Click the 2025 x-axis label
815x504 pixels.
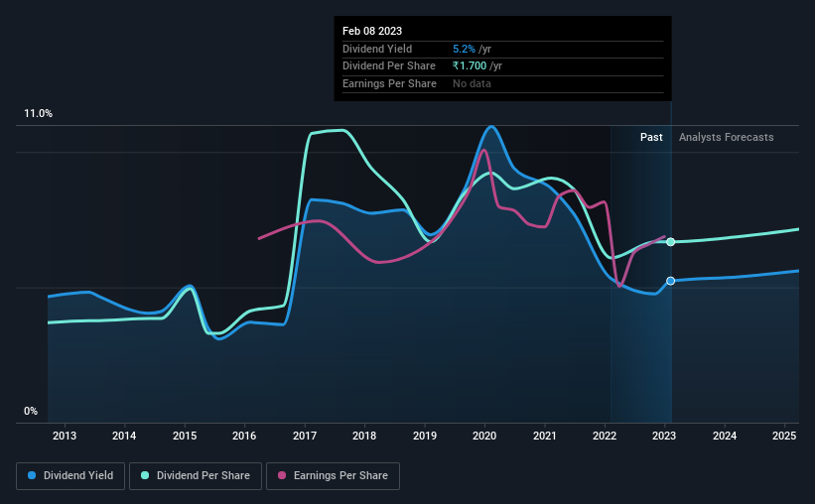pos(784,436)
